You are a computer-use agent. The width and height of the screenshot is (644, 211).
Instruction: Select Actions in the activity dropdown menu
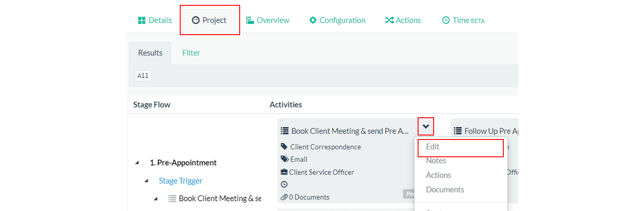pos(439,175)
